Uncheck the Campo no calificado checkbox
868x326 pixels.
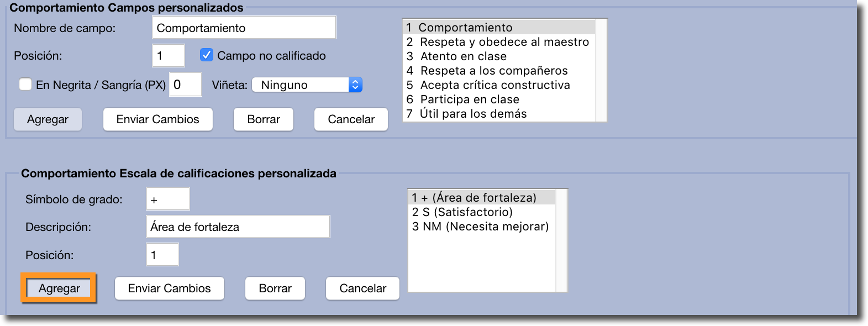click(207, 55)
